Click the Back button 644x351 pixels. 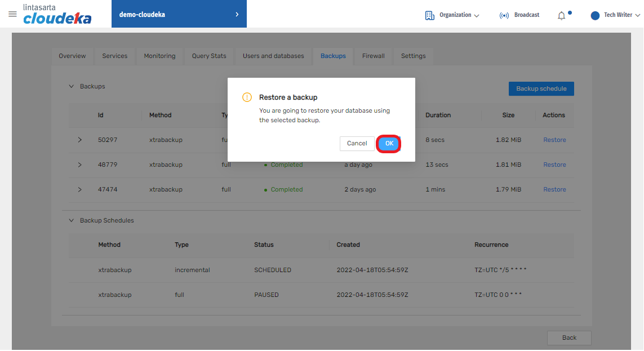tap(569, 337)
